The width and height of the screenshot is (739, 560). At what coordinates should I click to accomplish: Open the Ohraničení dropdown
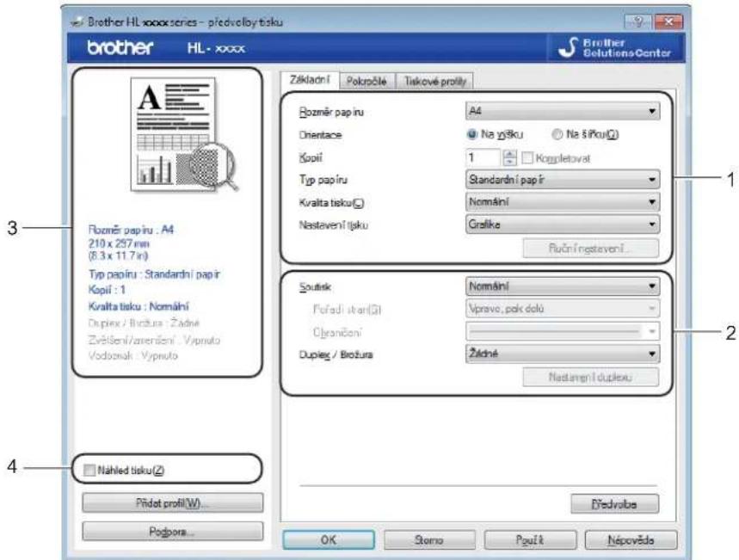click(x=563, y=331)
